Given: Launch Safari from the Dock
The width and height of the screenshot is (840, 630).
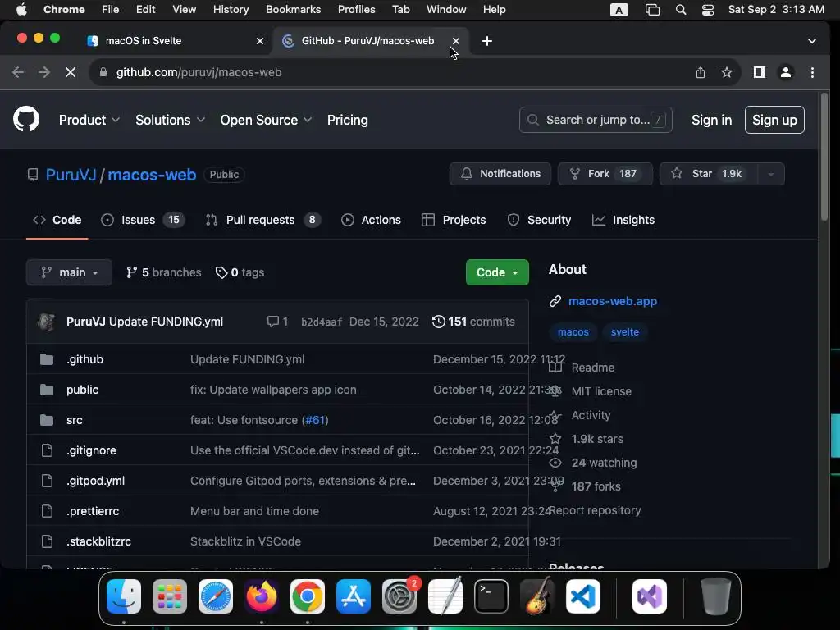Looking at the screenshot, I should 216,596.
